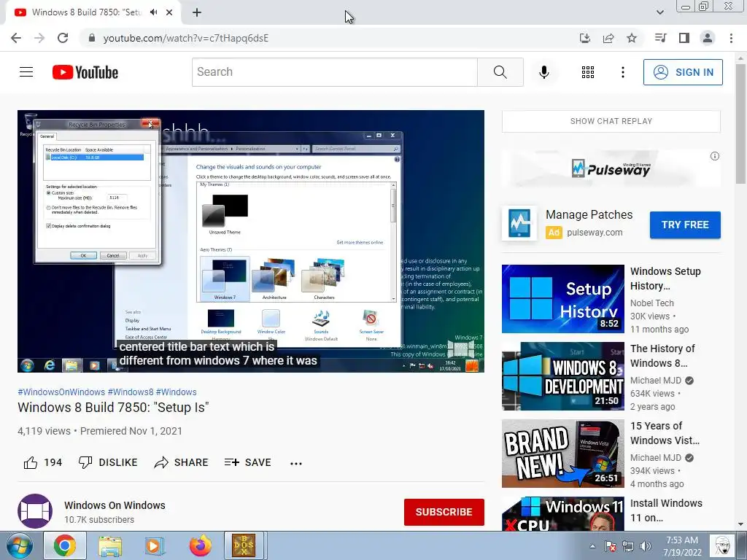Open the BRAND NEW Vista thumbnail

click(562, 454)
